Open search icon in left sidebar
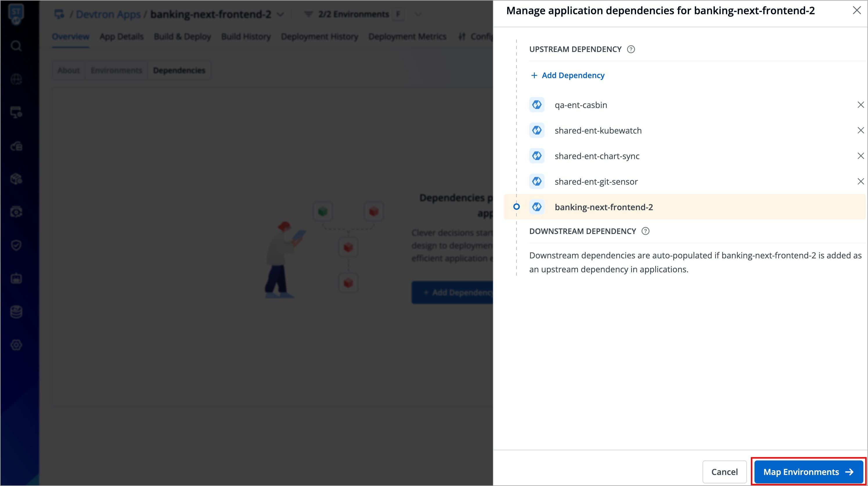 pos(16,46)
